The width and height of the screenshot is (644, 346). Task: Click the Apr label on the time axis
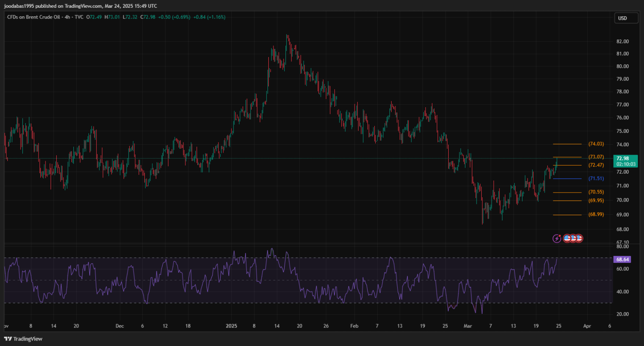(x=587, y=326)
